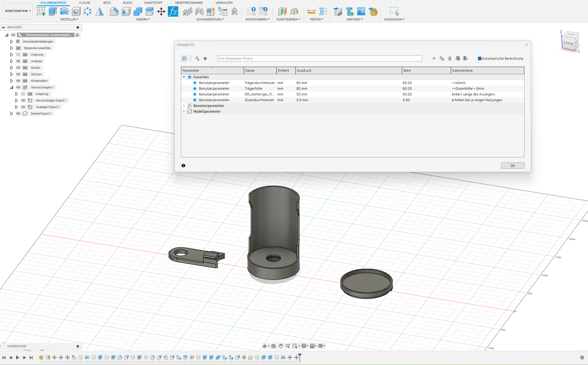
Task: Click the Measure ruler icon
Action: [311, 11]
